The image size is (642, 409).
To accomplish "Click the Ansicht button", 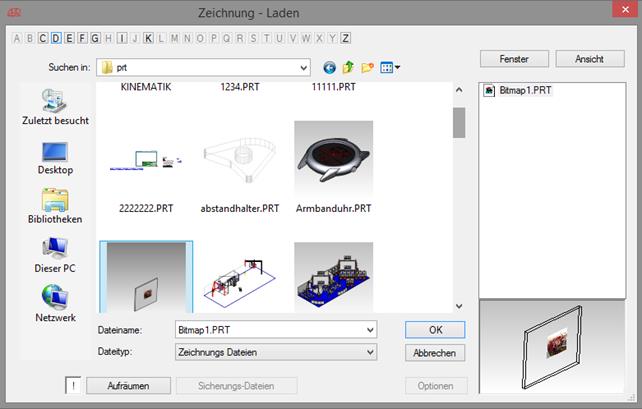I will (589, 58).
